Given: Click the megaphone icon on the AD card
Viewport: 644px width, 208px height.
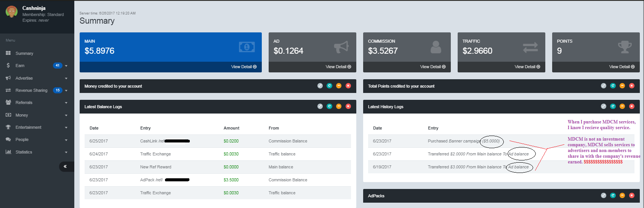Looking at the screenshot, I should 341,47.
